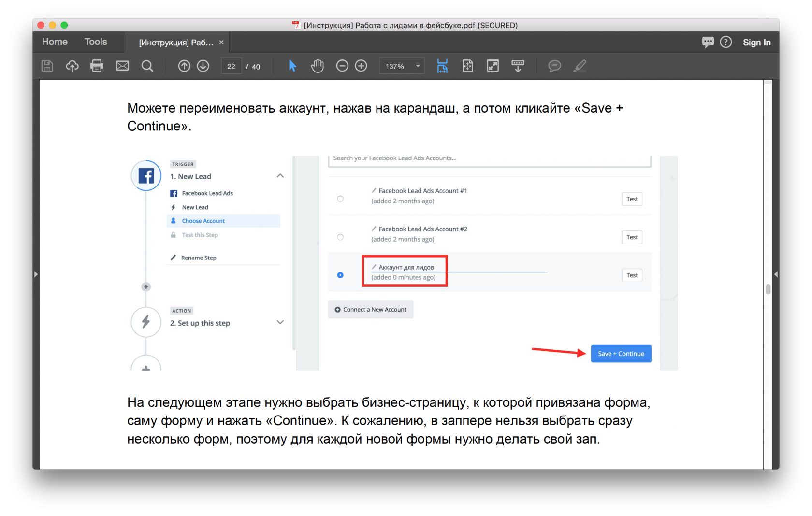Image resolution: width=812 pixels, height=516 pixels.
Task: Toggle fit width scrolling mode icon
Action: tap(442, 66)
